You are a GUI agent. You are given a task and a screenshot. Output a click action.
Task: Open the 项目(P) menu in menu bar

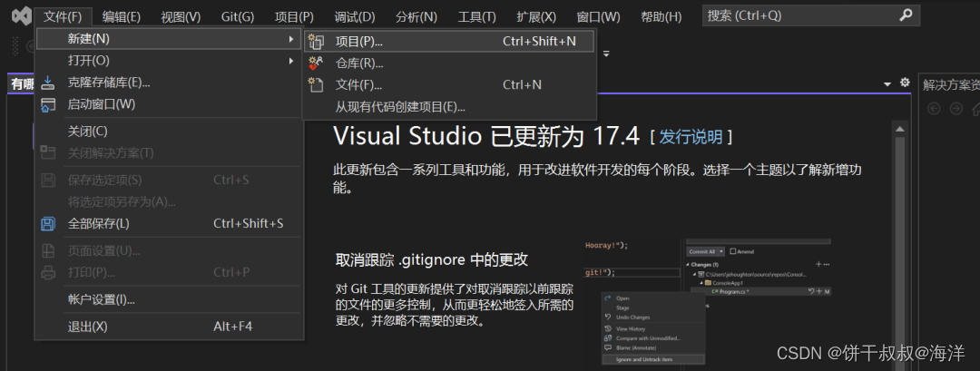coord(294,16)
